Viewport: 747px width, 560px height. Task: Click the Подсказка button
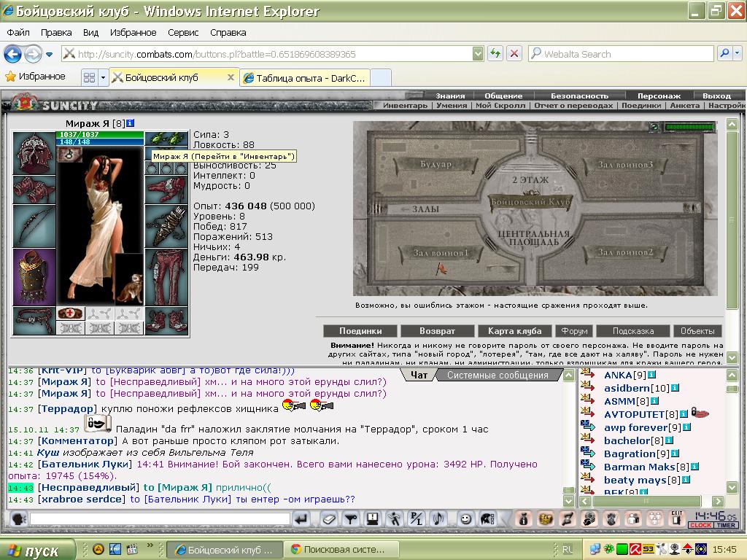tap(632, 331)
